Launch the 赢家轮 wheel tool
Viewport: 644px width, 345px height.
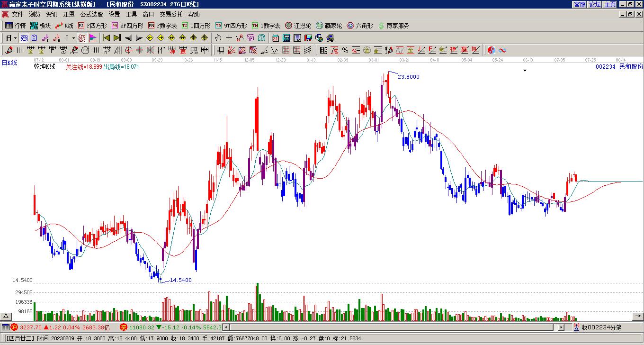[329, 26]
